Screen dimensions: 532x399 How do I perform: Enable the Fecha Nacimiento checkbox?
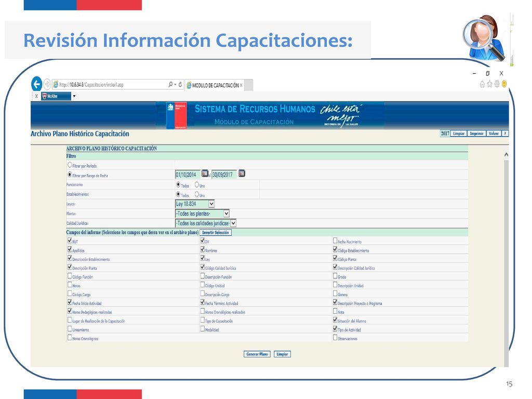[x=335, y=241]
